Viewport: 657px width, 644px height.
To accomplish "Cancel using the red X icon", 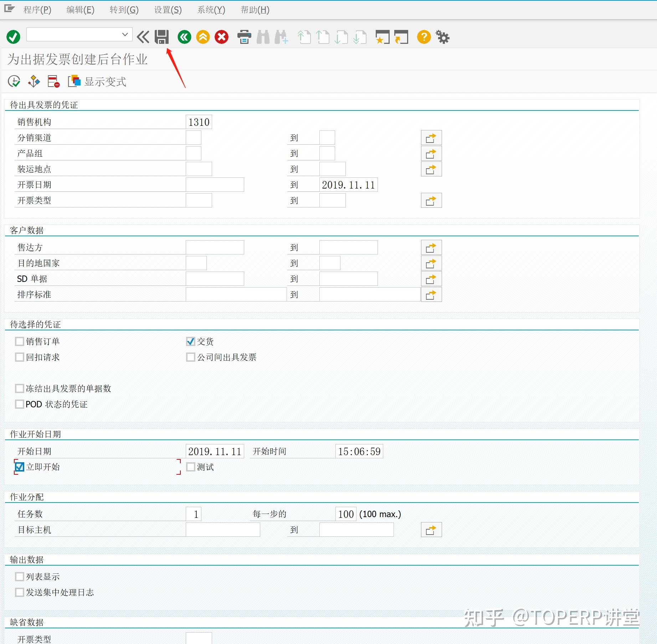I will tap(221, 37).
